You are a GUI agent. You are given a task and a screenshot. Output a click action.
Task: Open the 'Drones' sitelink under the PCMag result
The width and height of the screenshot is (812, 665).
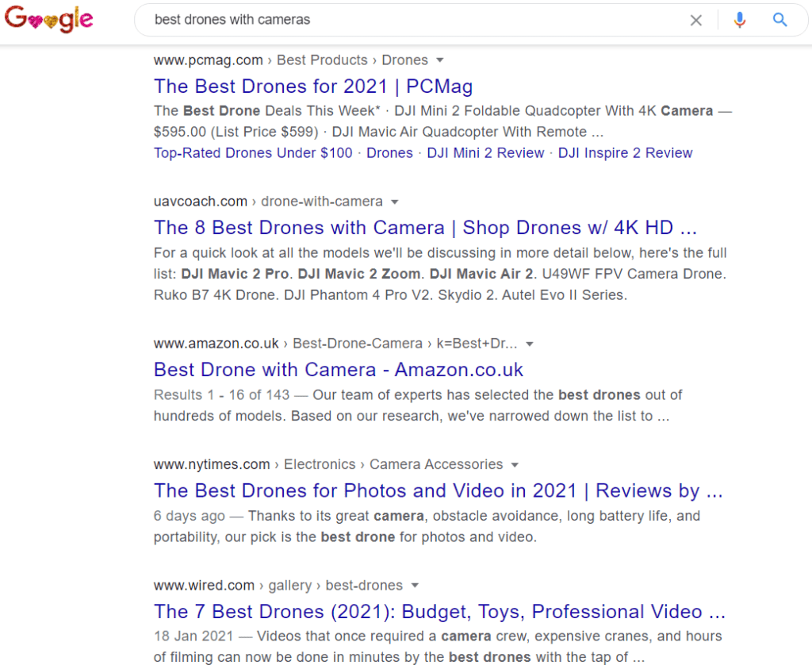(x=389, y=153)
